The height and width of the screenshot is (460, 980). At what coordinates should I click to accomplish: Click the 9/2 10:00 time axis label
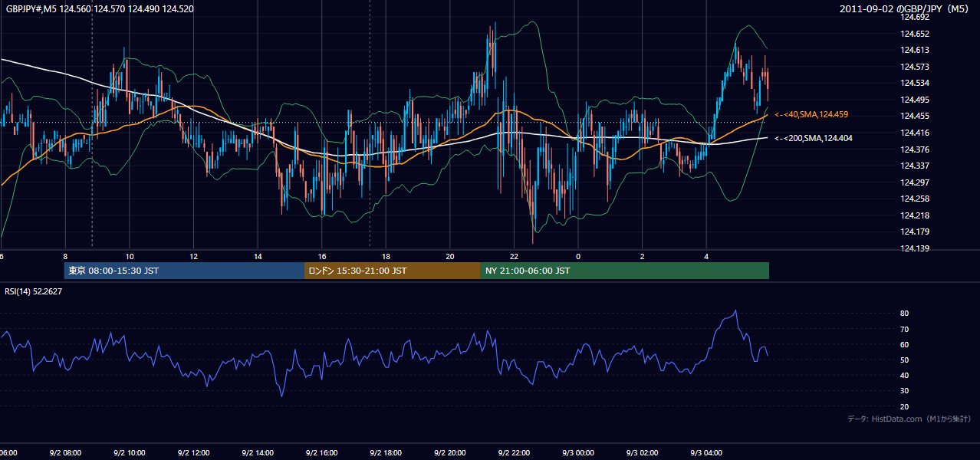pyautogui.click(x=130, y=453)
